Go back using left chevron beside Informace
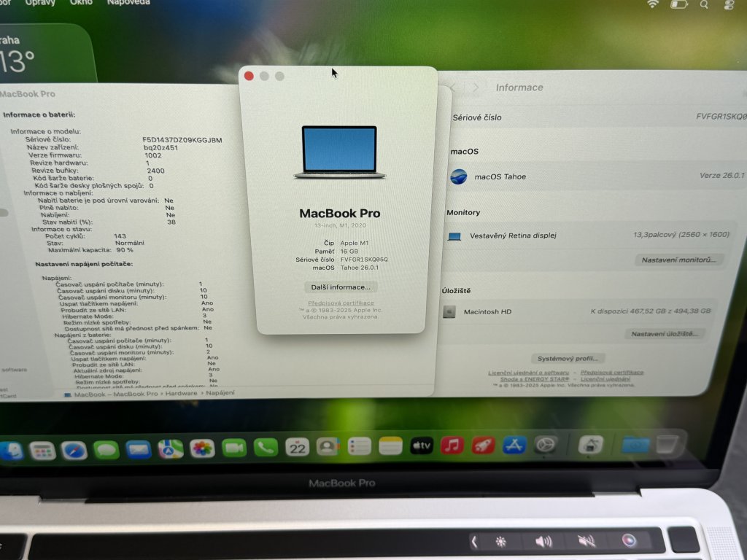This screenshot has width=747, height=560. coord(452,87)
